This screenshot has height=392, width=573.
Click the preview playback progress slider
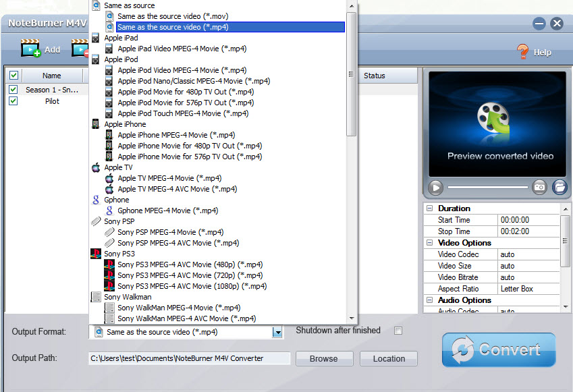[488, 188]
